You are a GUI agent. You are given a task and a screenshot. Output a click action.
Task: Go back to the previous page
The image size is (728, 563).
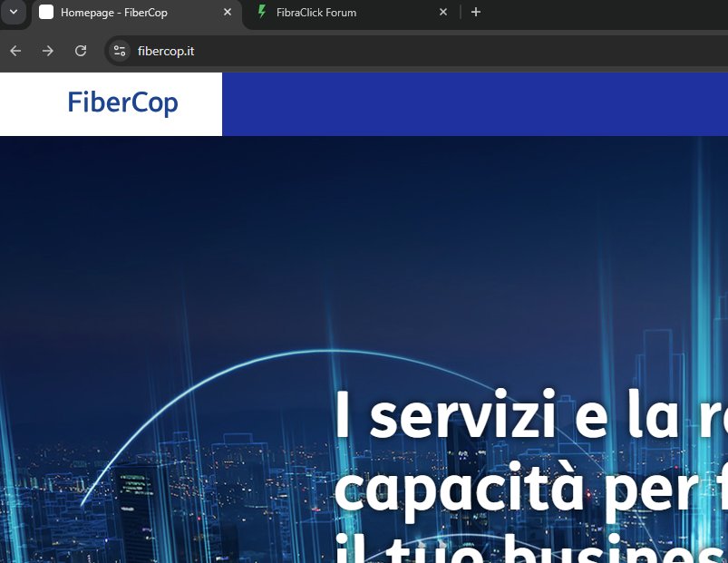tap(15, 51)
